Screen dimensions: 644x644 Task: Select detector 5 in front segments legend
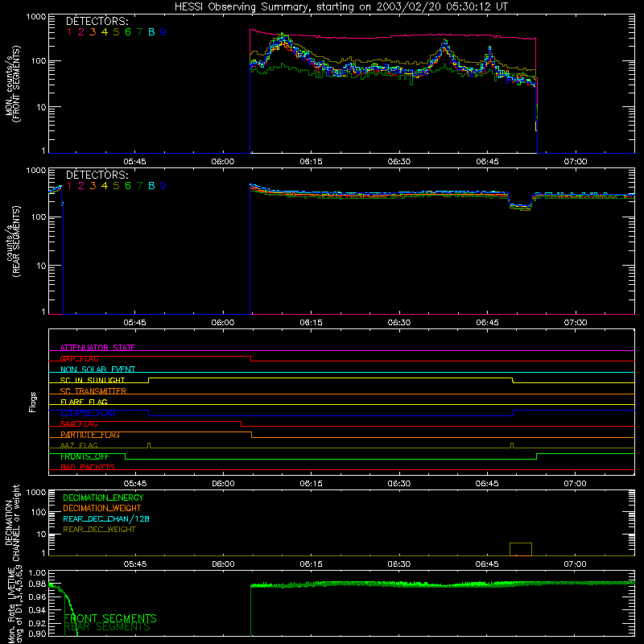pyautogui.click(x=116, y=32)
